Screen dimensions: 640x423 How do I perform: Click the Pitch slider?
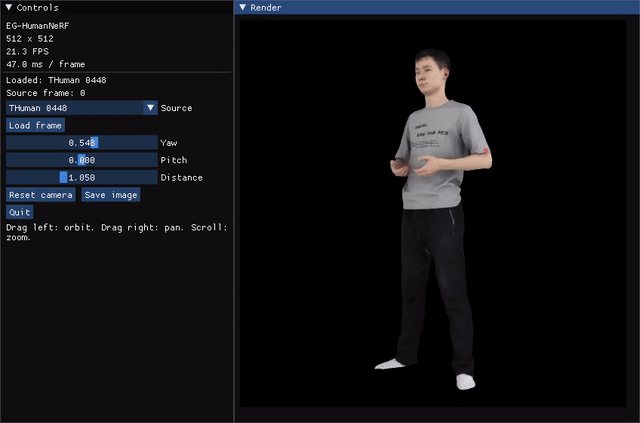tap(82, 160)
